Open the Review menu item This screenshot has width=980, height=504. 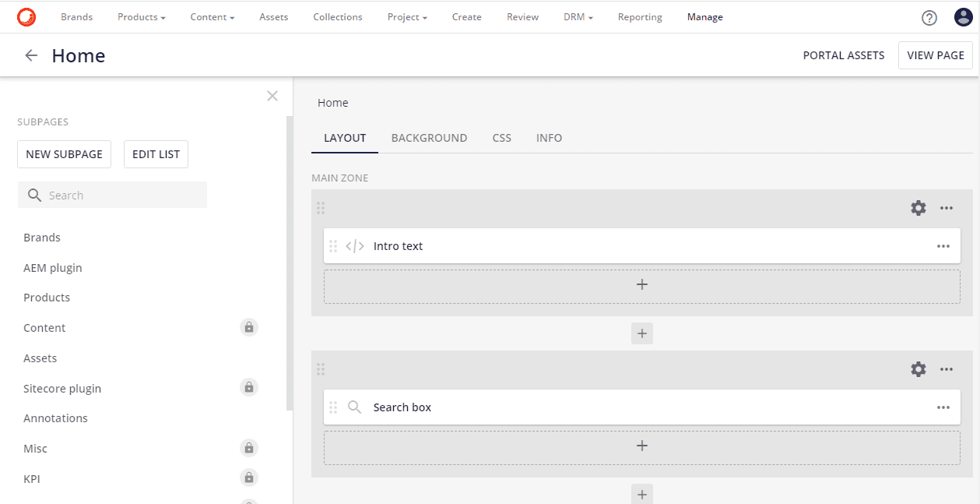pyautogui.click(x=523, y=17)
